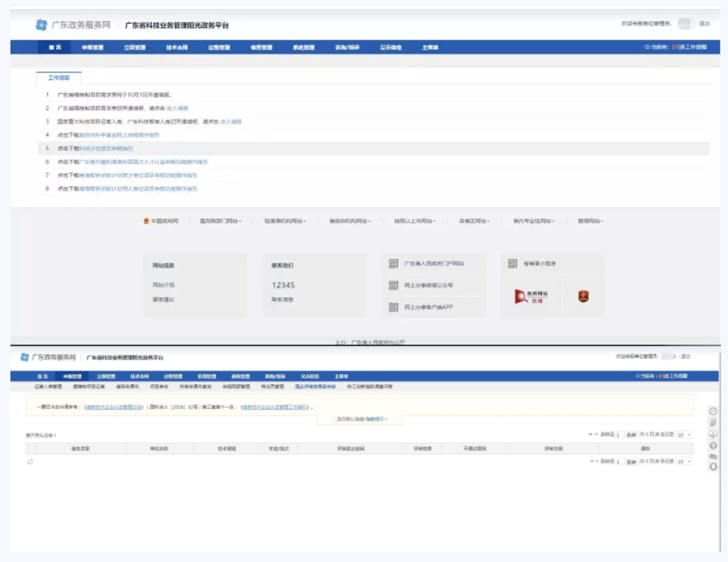This screenshot has width=728, height=562.
Task: Click the 隐藏提示 link under the notice box
Action: click(x=376, y=419)
